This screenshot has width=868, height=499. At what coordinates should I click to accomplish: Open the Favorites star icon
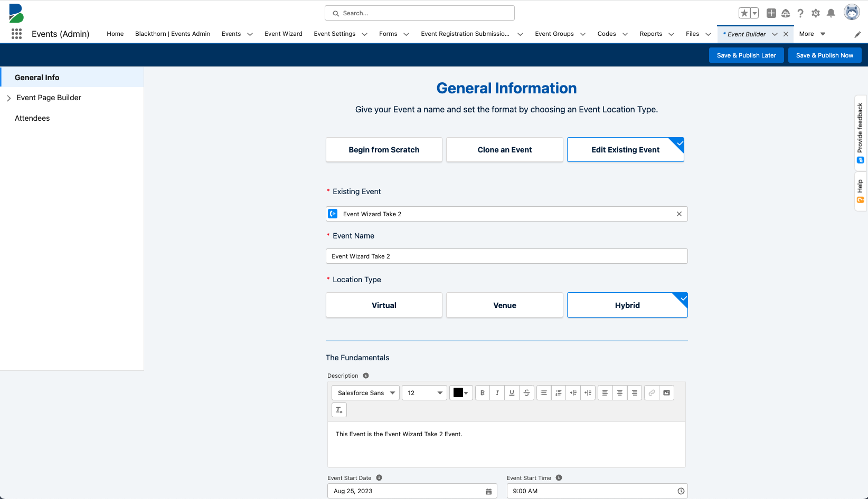pyautogui.click(x=744, y=13)
